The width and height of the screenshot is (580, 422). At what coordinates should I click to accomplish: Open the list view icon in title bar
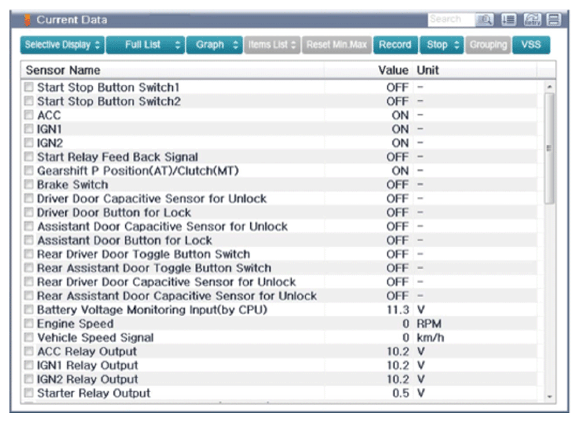[509, 20]
